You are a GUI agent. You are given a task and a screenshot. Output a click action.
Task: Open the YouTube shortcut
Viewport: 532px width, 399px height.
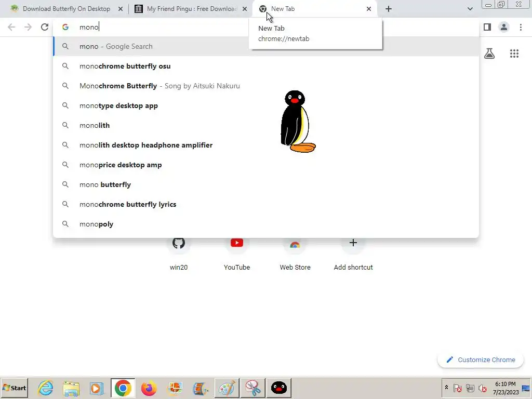tap(237, 254)
